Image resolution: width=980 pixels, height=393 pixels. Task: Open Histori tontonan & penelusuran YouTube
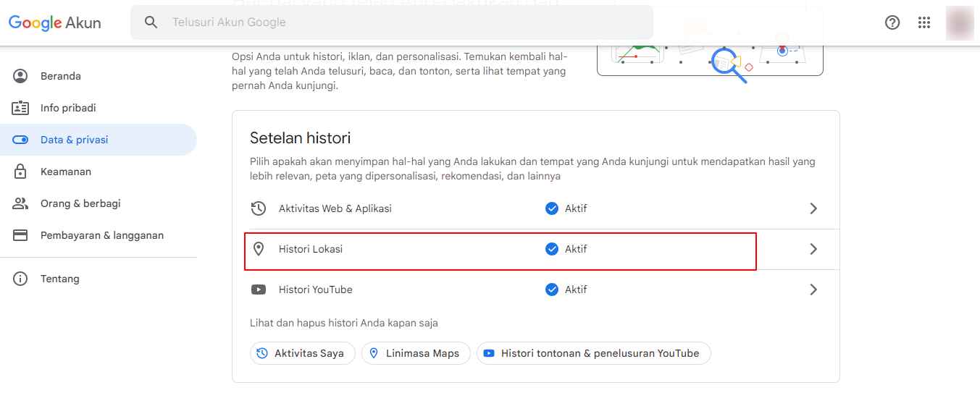593,353
